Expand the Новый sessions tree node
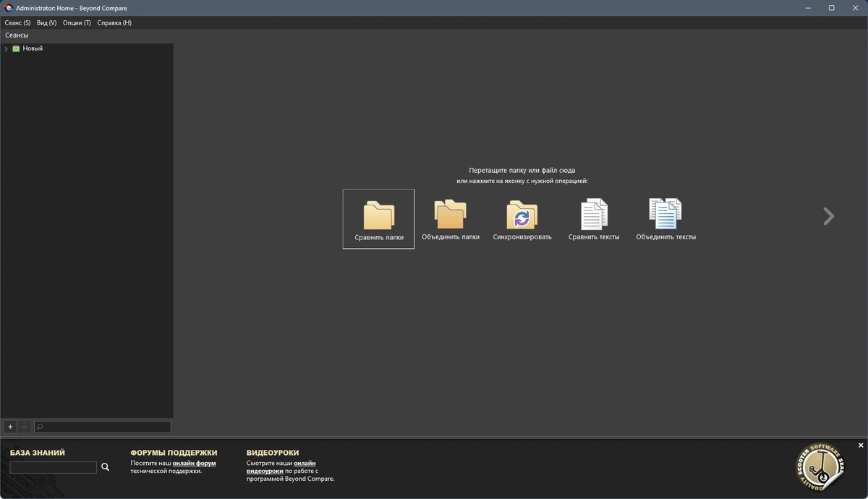The width and height of the screenshot is (868, 499). (6, 48)
